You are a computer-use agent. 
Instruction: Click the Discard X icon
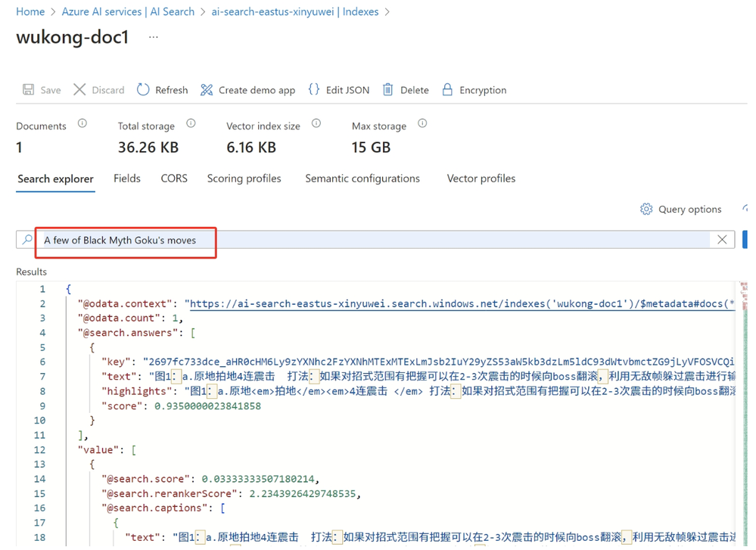pyautogui.click(x=79, y=90)
